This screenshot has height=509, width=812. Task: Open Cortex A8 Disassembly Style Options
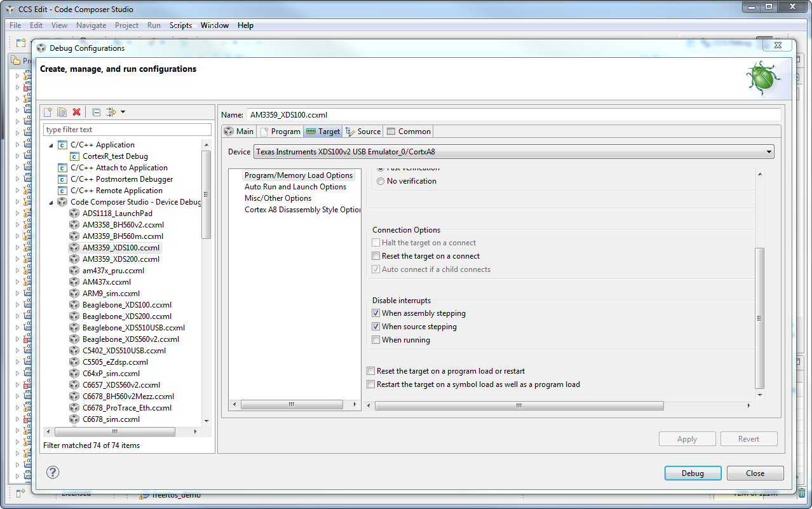pyautogui.click(x=302, y=210)
